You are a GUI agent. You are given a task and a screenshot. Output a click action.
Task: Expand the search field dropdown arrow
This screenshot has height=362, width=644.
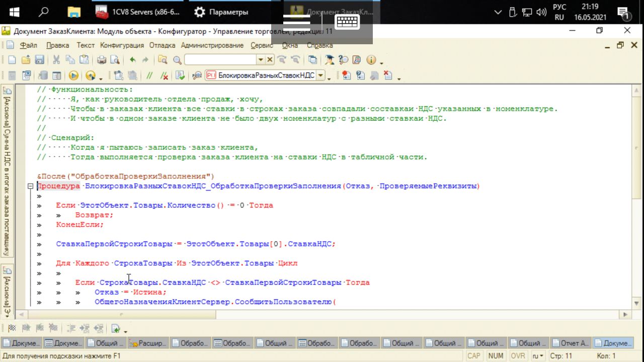coord(260,60)
